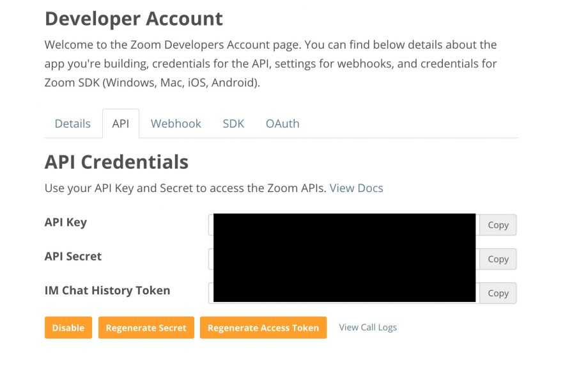This screenshot has height=368, width=588.
Task: Copy the IM Chat History Token
Action: point(498,293)
